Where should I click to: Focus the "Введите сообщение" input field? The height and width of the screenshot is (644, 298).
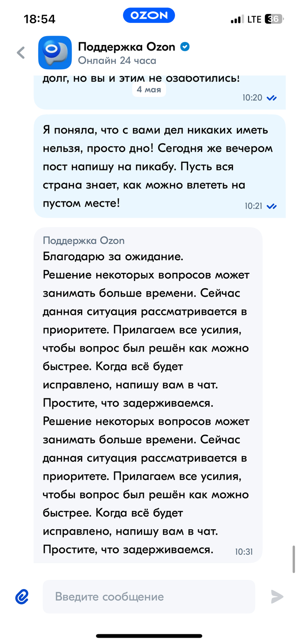(149, 596)
